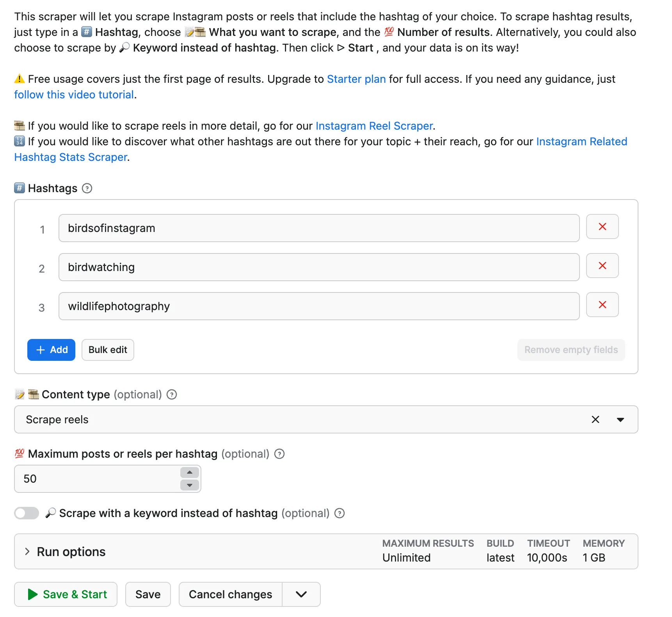The width and height of the screenshot is (672, 617).
Task: Increase maximum posts value with up arrow
Action: [x=190, y=473]
